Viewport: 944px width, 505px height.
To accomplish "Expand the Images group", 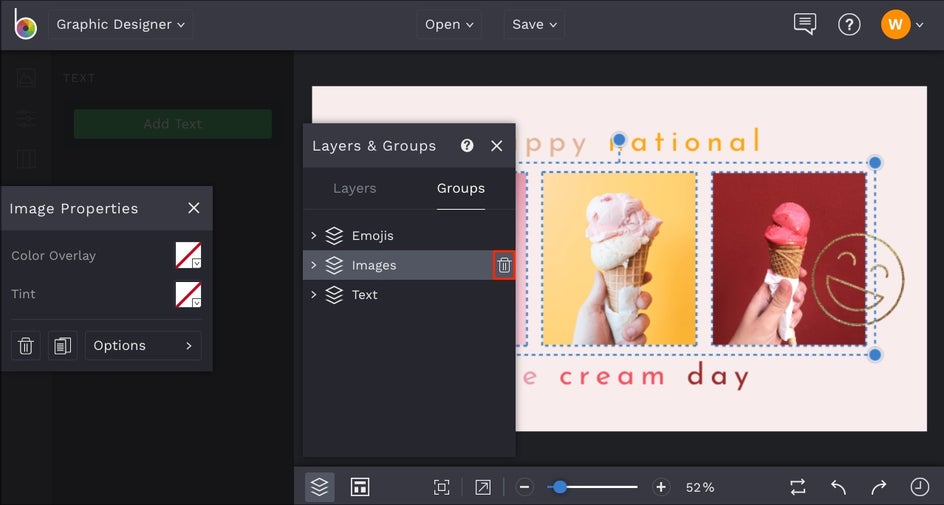I will point(314,265).
